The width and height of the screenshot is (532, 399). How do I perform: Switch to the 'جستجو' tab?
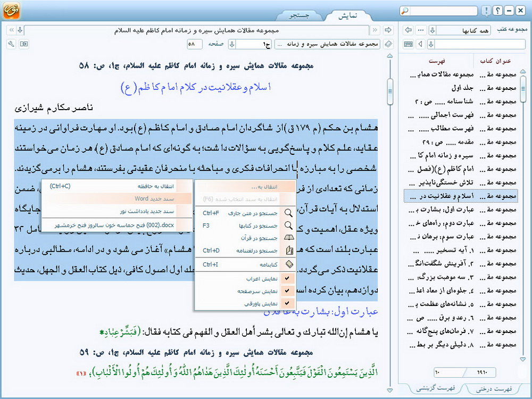click(x=299, y=15)
